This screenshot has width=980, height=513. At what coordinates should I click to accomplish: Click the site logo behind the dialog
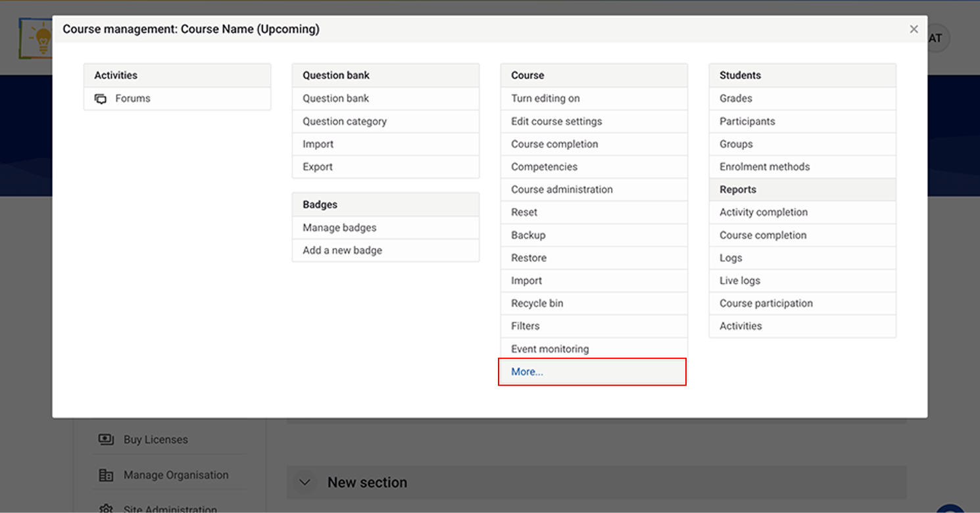point(36,37)
